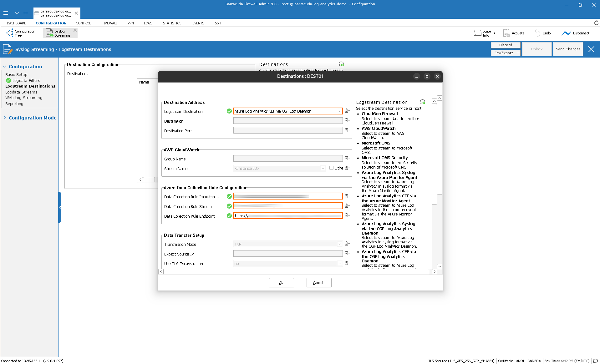Image resolution: width=600 pixels, height=364 pixels.
Task: Open the Stream Name Instance ID dropdown
Action: click(x=280, y=168)
